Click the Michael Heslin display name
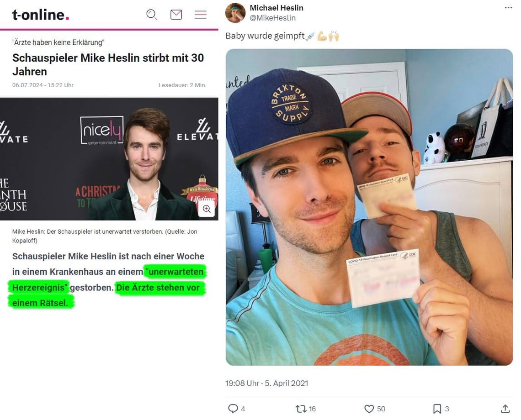This screenshot has height=420, width=521. click(x=276, y=8)
